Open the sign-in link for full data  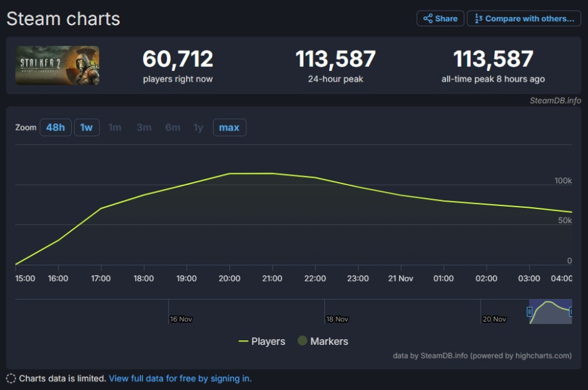180,378
